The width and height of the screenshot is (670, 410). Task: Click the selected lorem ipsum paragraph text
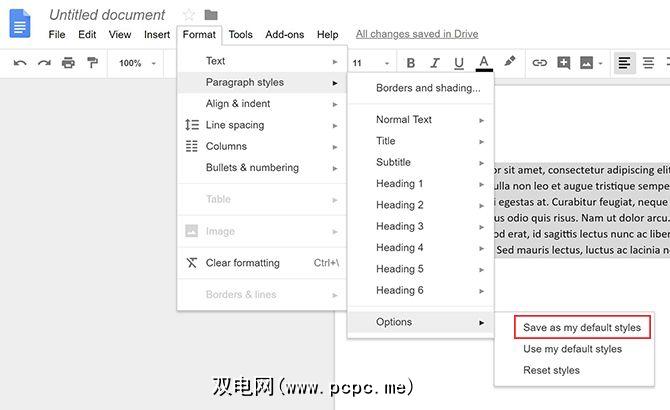click(582, 210)
